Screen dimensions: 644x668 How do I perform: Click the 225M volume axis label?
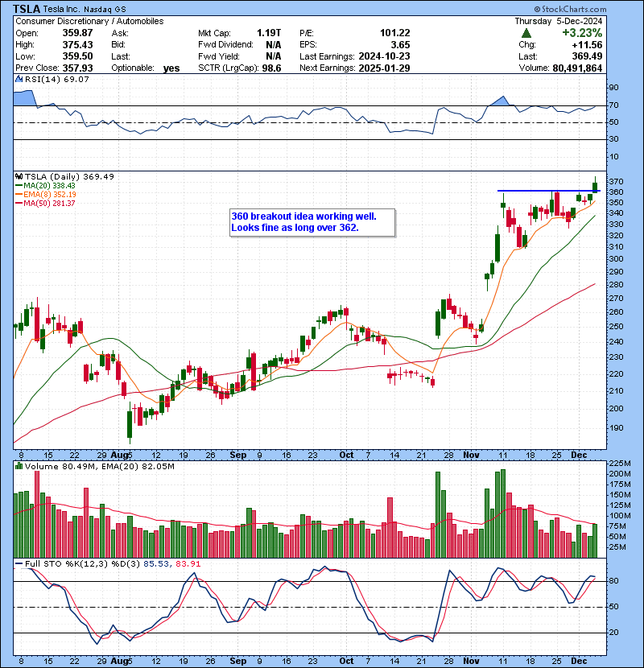[619, 463]
